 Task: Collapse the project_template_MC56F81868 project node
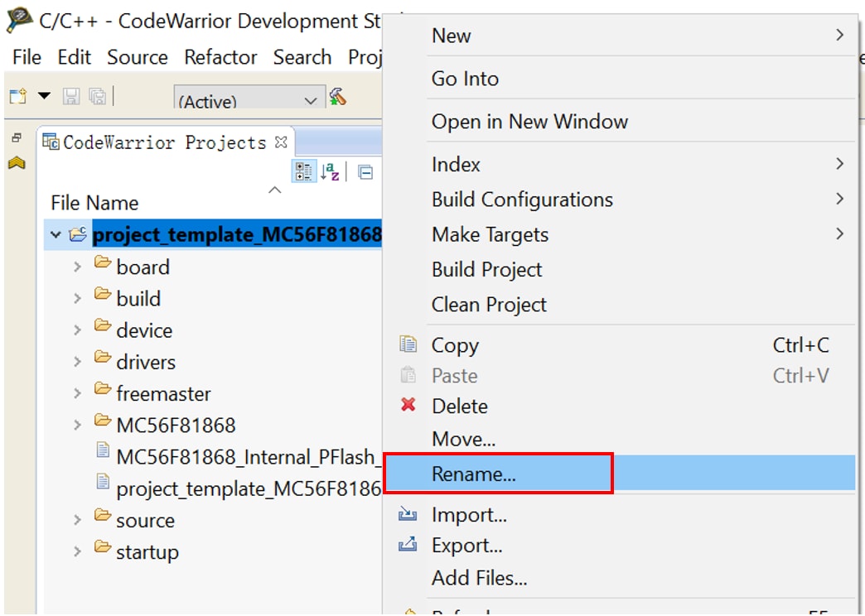pyautogui.click(x=56, y=235)
